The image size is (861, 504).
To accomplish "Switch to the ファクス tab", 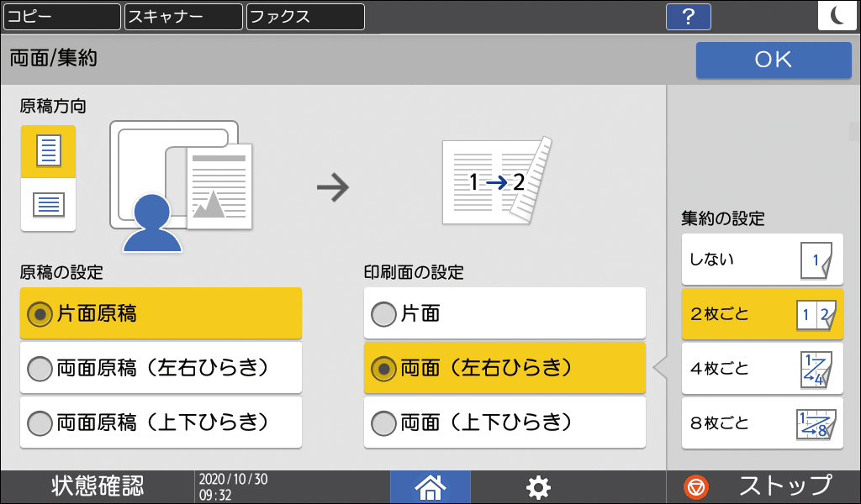I will click(304, 16).
